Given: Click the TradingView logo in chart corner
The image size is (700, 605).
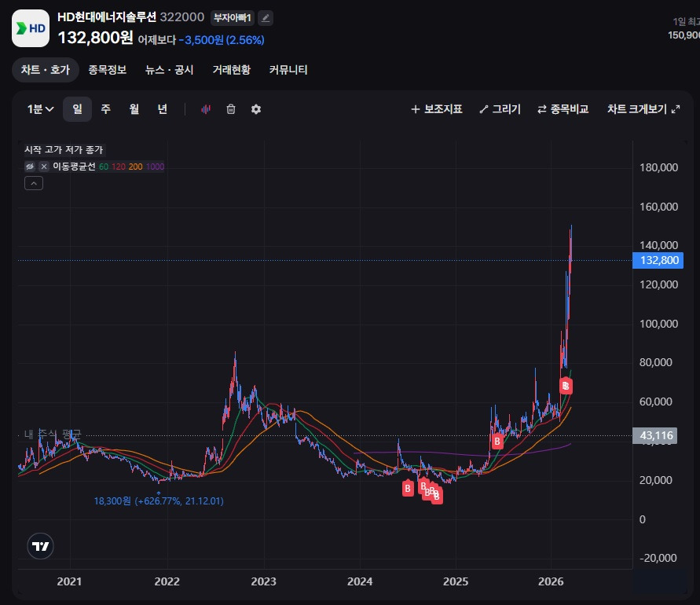Looking at the screenshot, I should click(x=40, y=546).
